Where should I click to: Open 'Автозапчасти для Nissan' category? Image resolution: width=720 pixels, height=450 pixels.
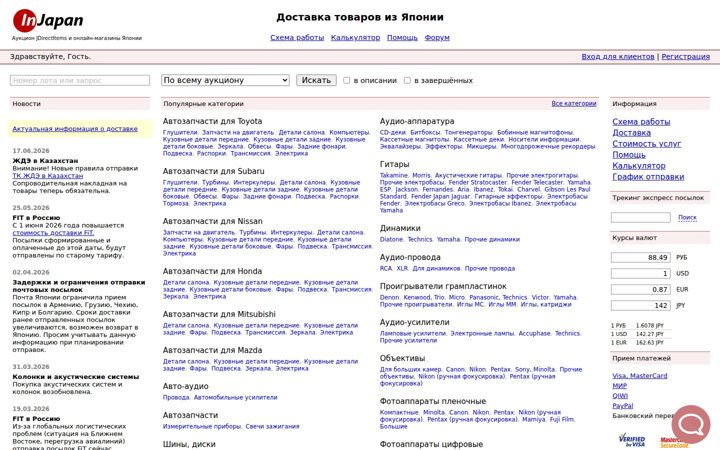pyautogui.click(x=213, y=221)
